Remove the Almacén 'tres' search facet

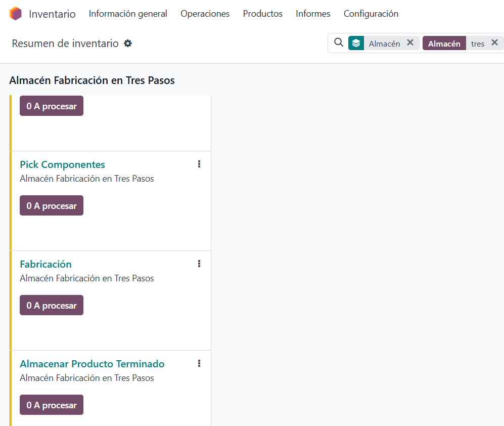pos(495,42)
